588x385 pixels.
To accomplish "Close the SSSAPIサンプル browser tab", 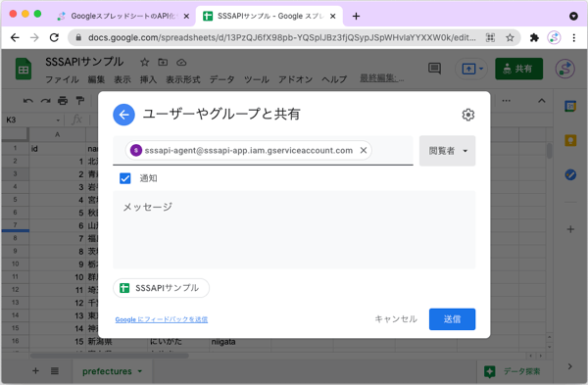I will pyautogui.click(x=332, y=16).
